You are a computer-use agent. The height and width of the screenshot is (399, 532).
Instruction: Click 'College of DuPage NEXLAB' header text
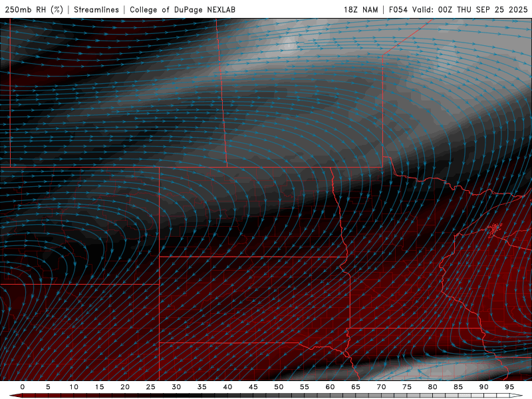point(182,9)
